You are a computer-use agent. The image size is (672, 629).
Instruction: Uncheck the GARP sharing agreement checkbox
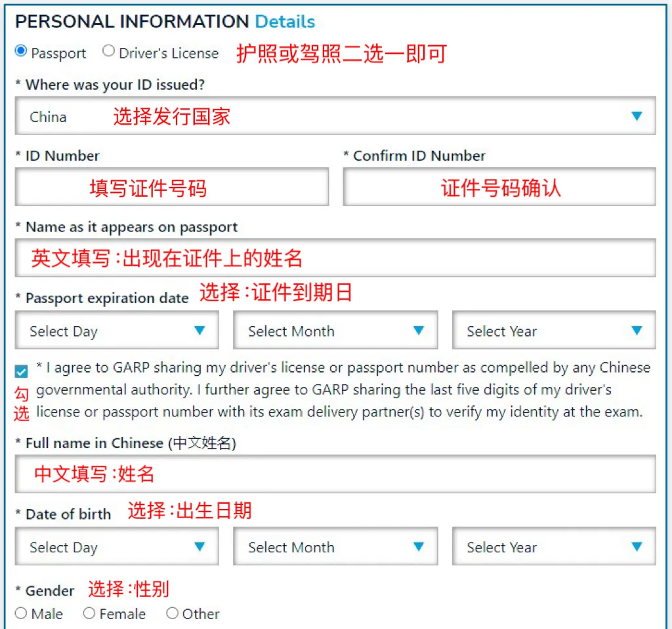pyautogui.click(x=22, y=372)
